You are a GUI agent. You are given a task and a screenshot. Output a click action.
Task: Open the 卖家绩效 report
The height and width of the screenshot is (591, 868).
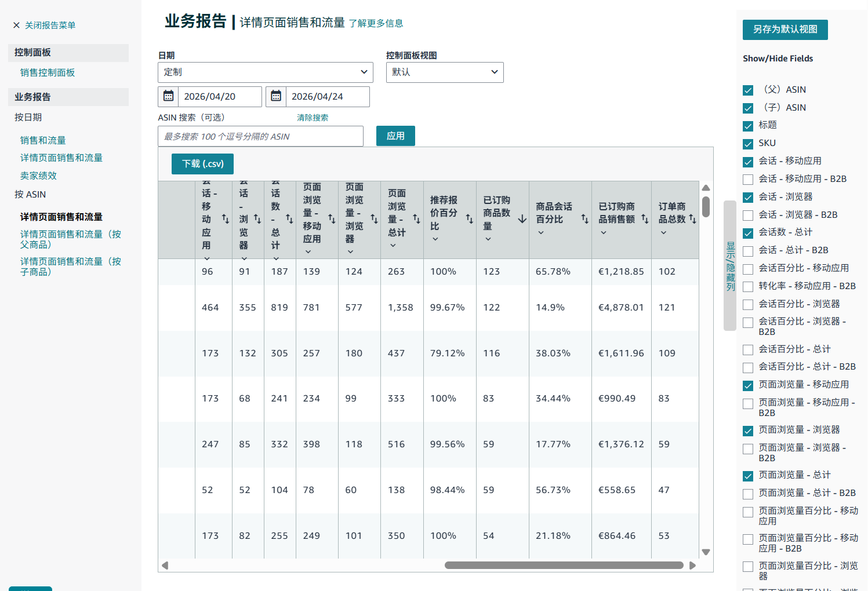tap(38, 175)
